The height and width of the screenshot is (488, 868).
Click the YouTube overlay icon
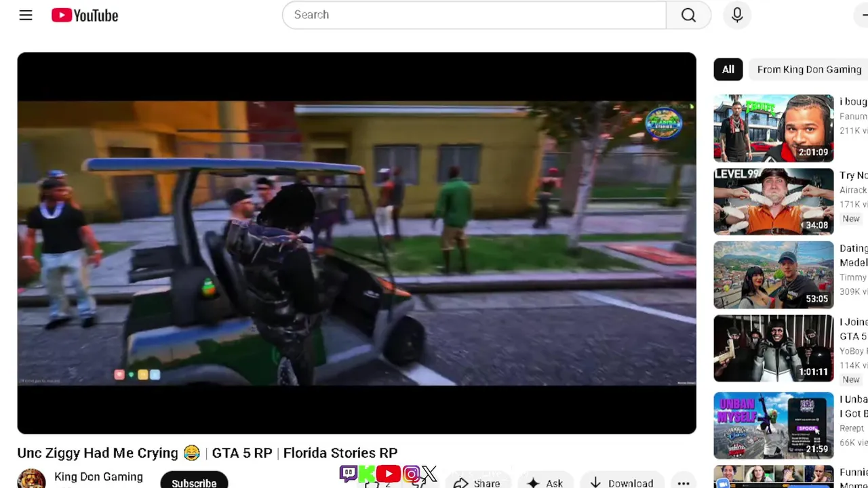[x=389, y=474]
